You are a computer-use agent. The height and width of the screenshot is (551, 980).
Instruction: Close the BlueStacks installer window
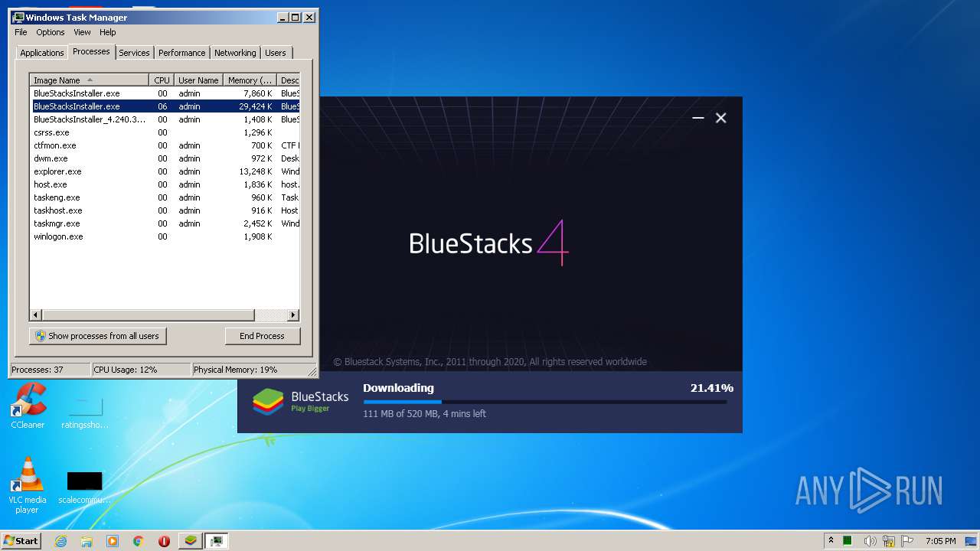[x=720, y=118]
